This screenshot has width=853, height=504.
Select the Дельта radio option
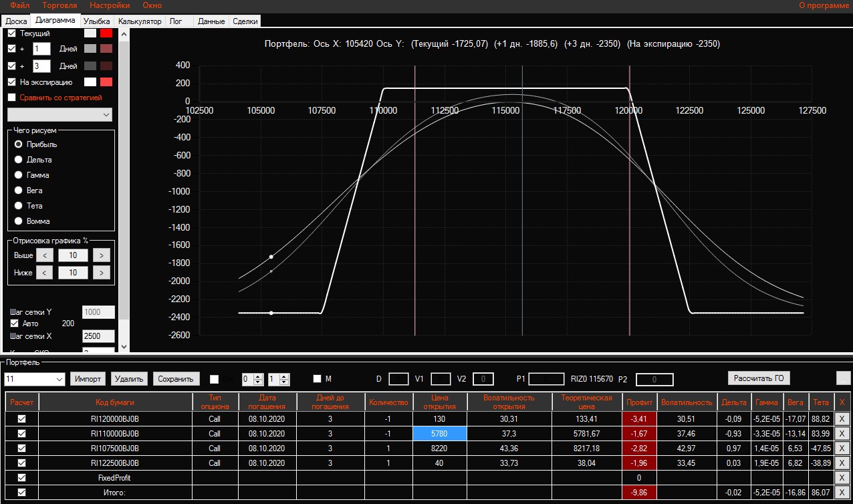click(19, 160)
